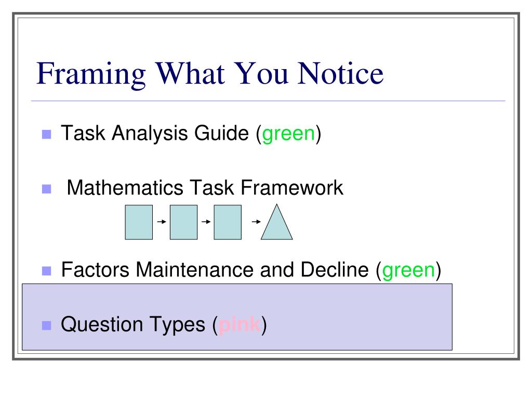Click the bullet beside Question Types
Viewport: 532px width, 399px height.
tap(46, 325)
